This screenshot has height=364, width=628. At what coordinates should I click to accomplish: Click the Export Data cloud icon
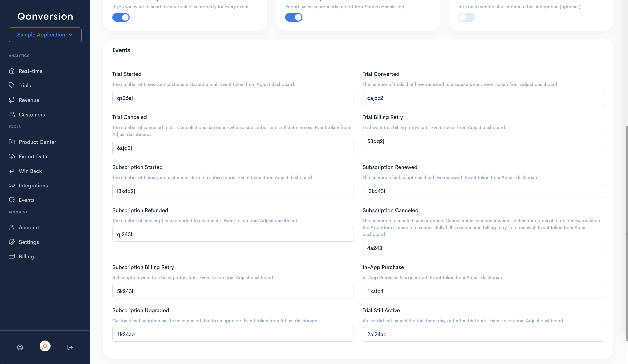[x=12, y=156]
